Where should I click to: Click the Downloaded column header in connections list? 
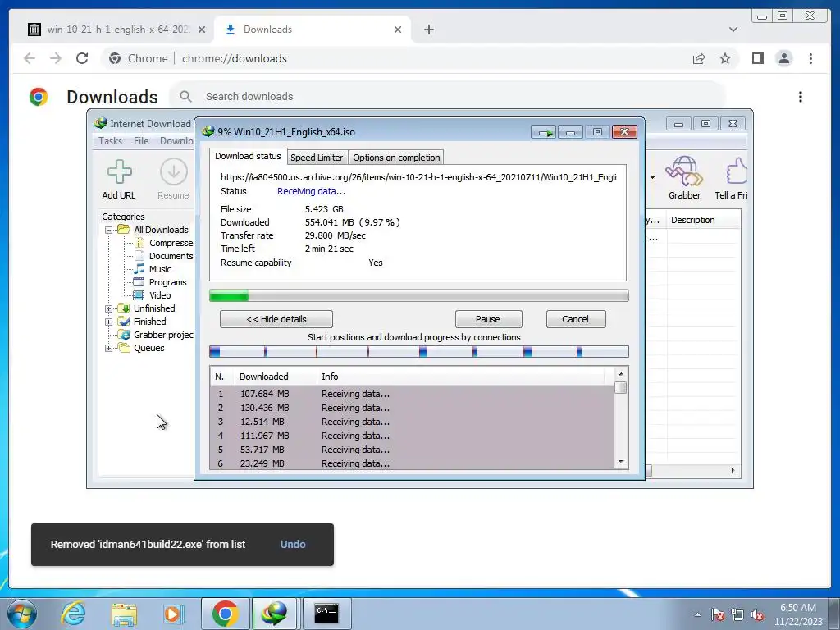click(x=276, y=377)
